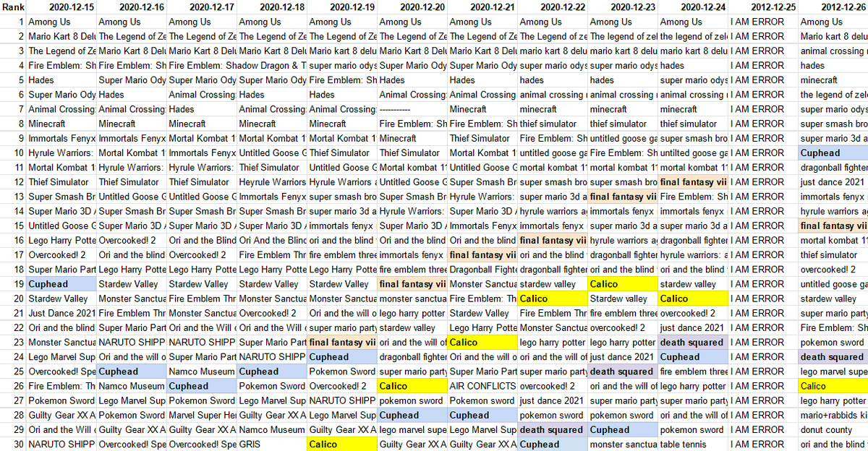
Task: Click final fantasy vii in 2020-12-22 column
Action: pos(553,241)
